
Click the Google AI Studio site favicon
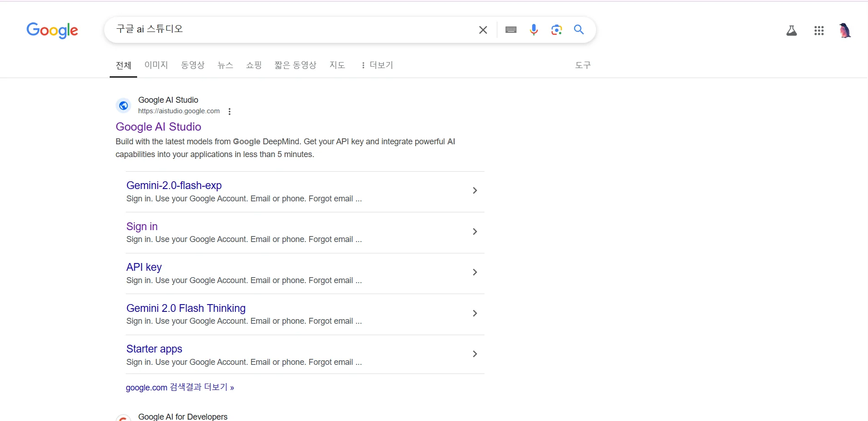(123, 105)
